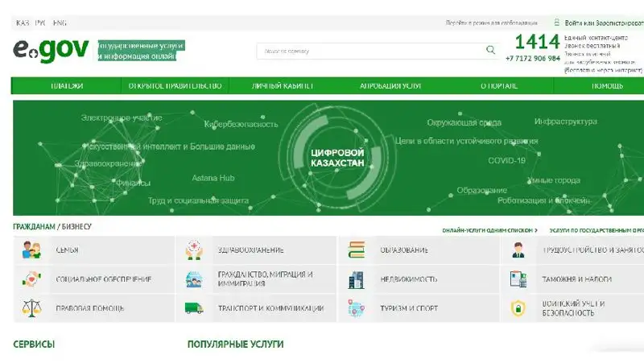Screen dimensions: 644x363
Task: Click the eGov logo
Action: [x=51, y=51]
